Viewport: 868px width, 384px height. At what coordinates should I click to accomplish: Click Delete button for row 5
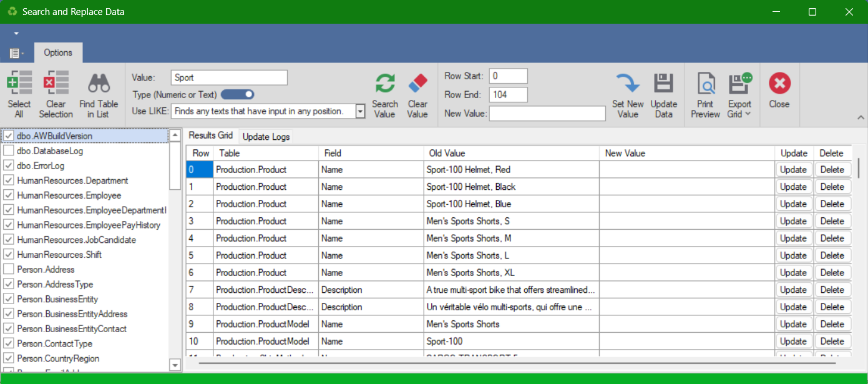[x=832, y=255]
